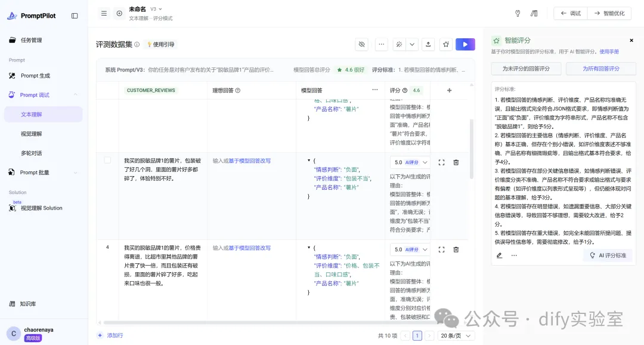Image resolution: width=644 pixels, height=345 pixels.
Task: Open the V3 version dropdown
Action: [156, 9]
